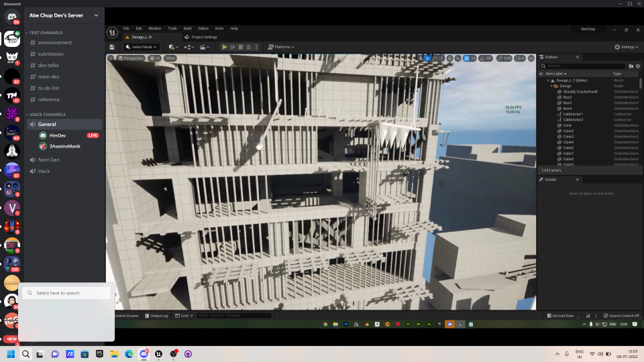Viewport: 644px width, 362px height.
Task: Open the Tools menu in Unreal
Action: (172, 28)
